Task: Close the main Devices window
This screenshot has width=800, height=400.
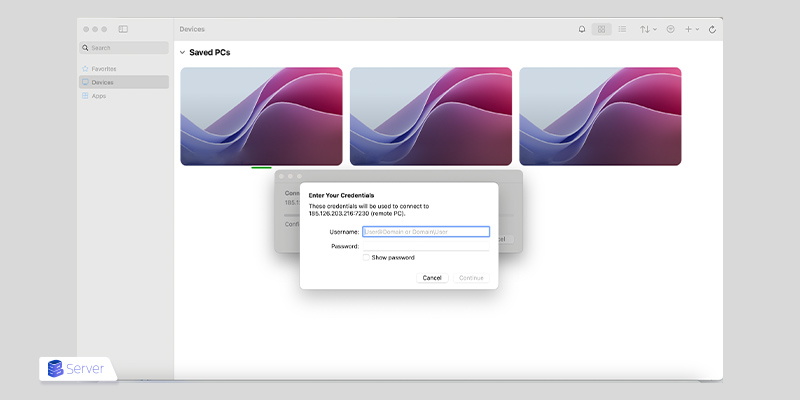Action: click(86, 29)
